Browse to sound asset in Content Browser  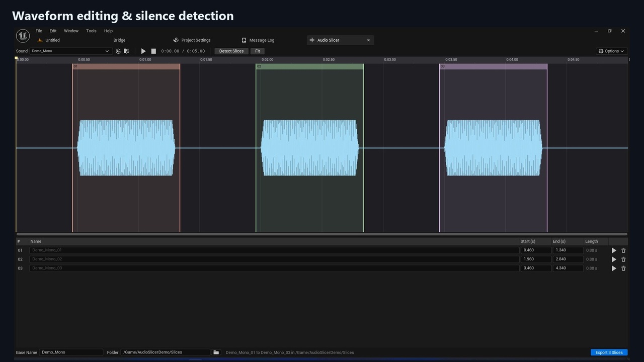(x=126, y=51)
